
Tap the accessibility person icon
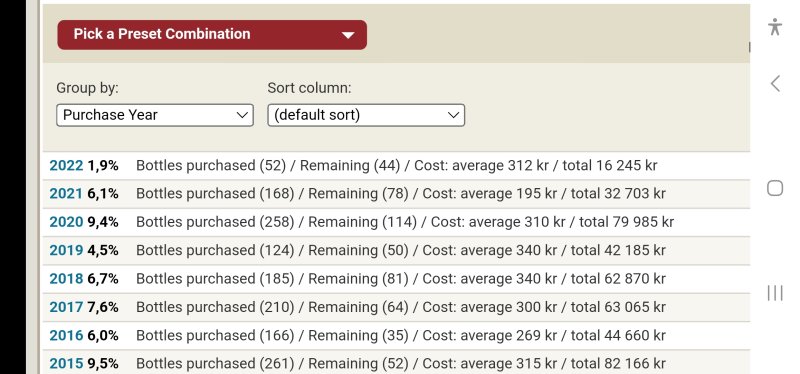click(774, 27)
